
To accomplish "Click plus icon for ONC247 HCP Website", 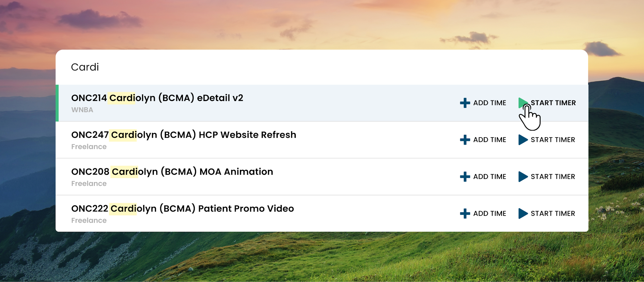I will point(465,140).
